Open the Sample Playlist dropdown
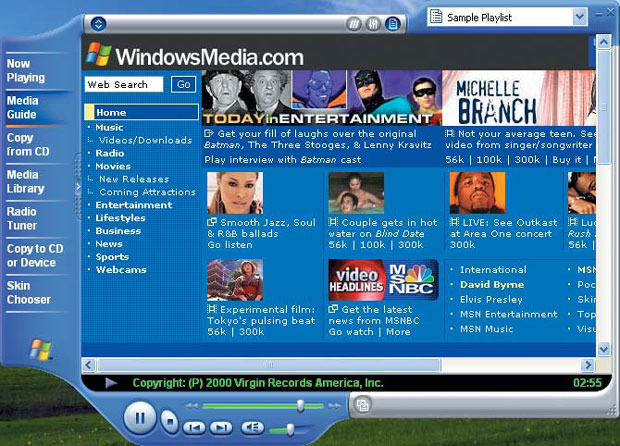Viewport: 620px width, 446px height. click(x=580, y=17)
